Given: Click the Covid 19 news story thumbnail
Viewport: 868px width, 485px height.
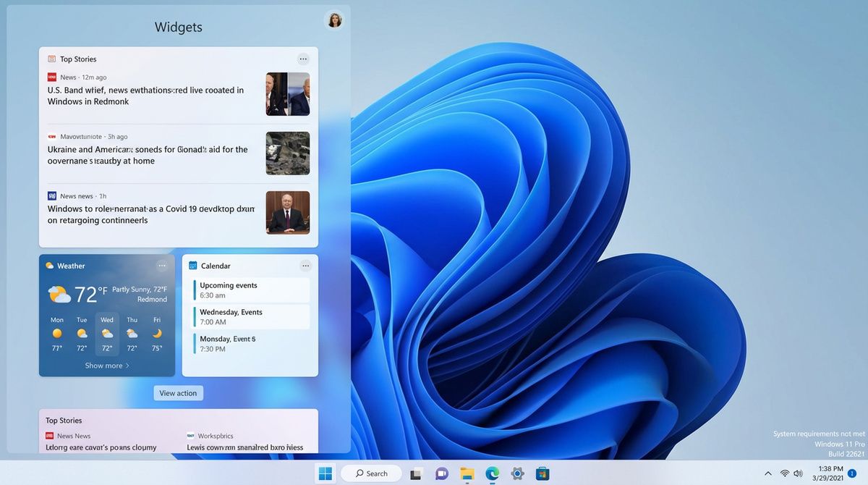Looking at the screenshot, I should pos(287,212).
